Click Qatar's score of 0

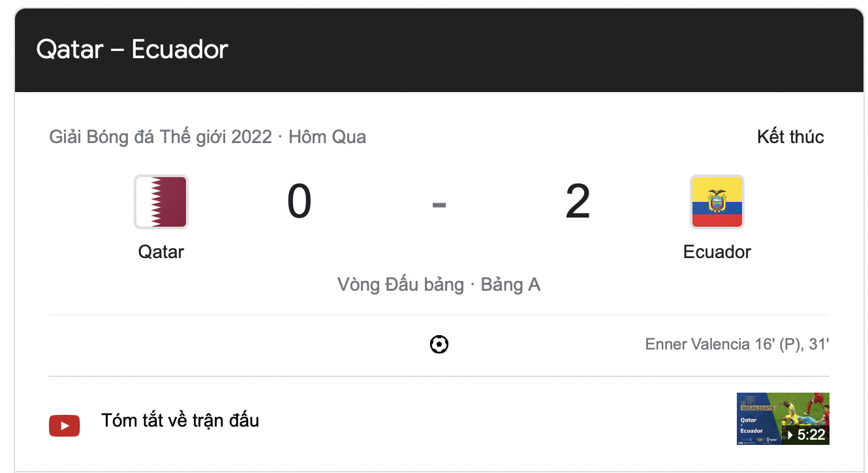tap(300, 202)
